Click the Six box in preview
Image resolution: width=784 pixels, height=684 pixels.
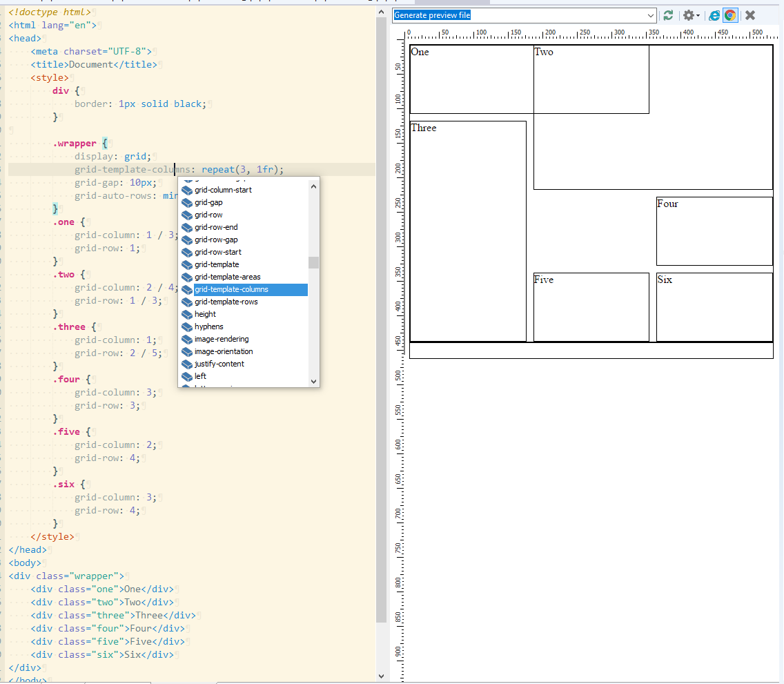pos(714,307)
